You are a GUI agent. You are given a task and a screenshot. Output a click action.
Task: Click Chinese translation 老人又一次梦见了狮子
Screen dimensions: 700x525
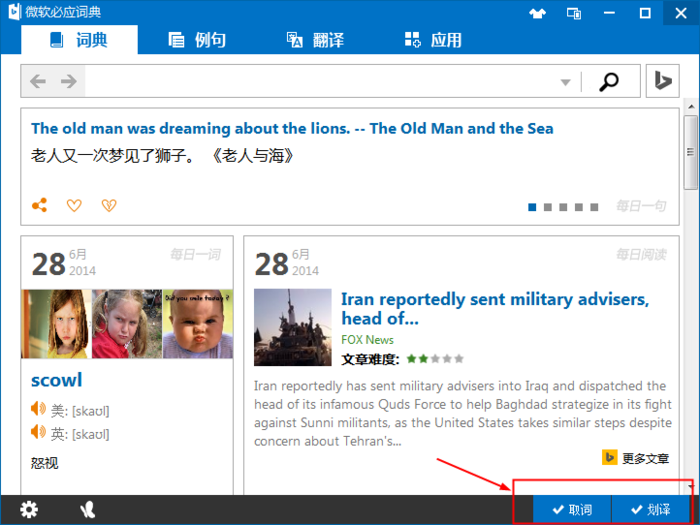[162, 156]
